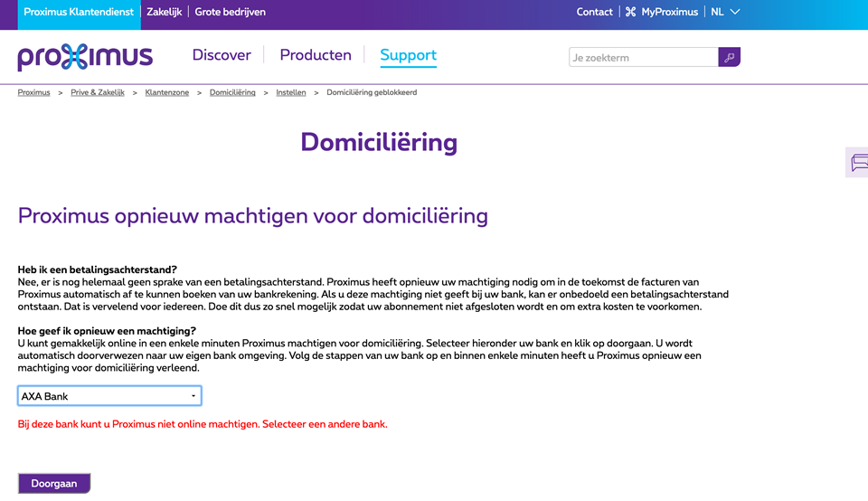The width and height of the screenshot is (868, 501).
Task: Click the purple search magnifier button
Action: tap(730, 57)
